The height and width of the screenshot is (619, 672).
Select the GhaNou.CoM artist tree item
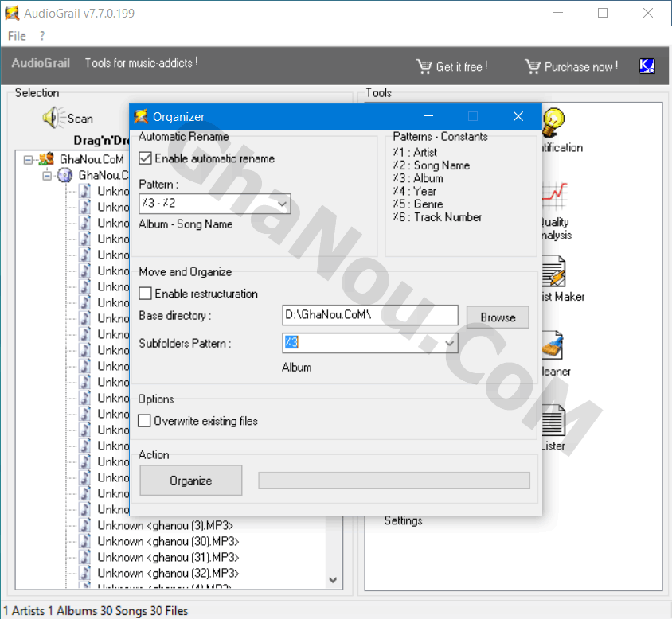tap(92, 159)
